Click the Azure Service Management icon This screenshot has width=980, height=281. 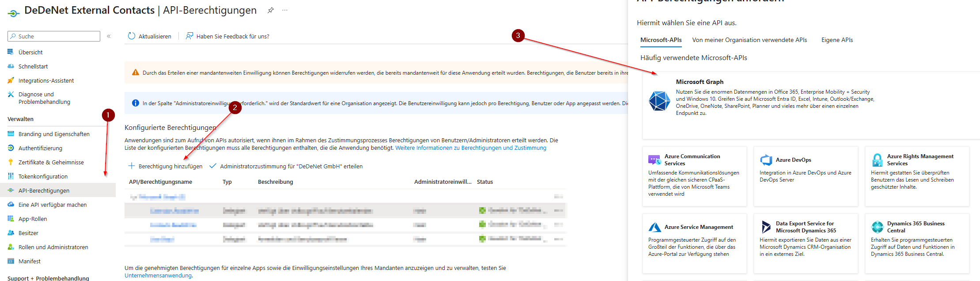tap(655, 227)
